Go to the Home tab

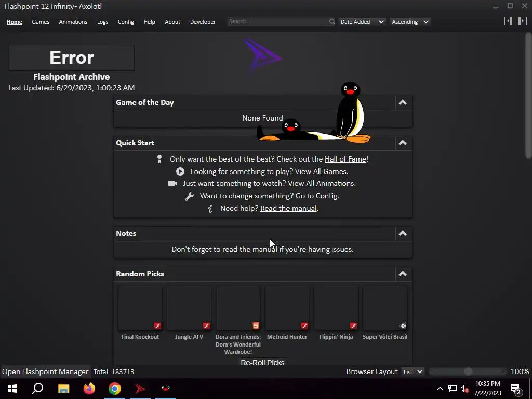[x=14, y=22]
